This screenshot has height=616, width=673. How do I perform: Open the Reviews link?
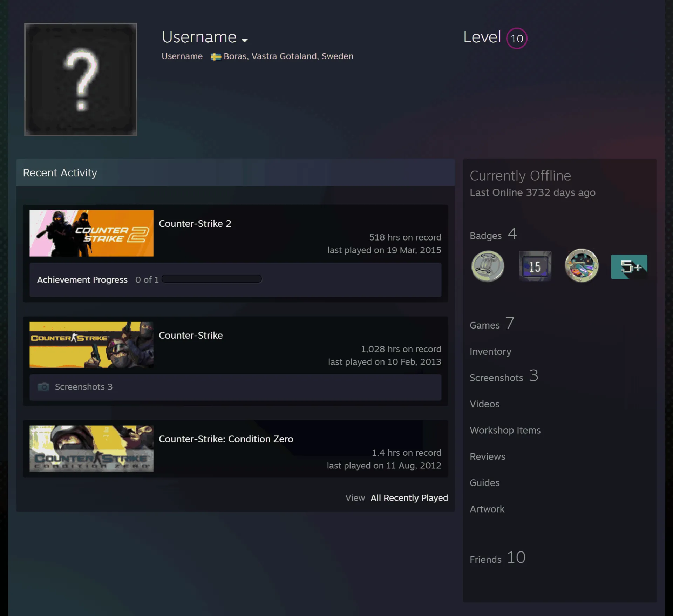point(487,456)
